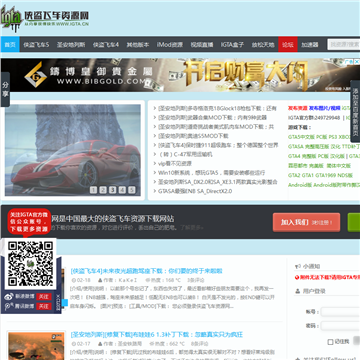Open the SA_DX2.0 and SA_XE3.1 headline
Image resolution: width=360 pixels, height=360 pixels.
point(217,182)
